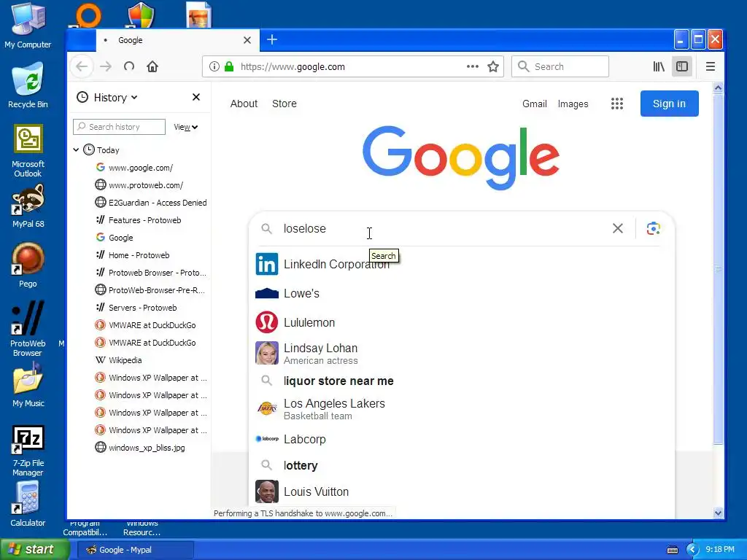This screenshot has width=747, height=560.
Task: Open the browser home page icon
Action: (x=152, y=66)
